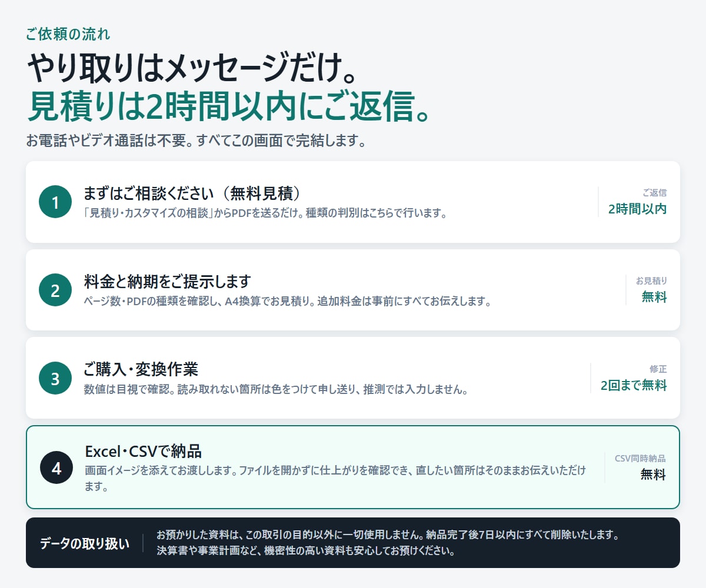Click the 'データの取り扱い' heading in dark banner
Viewport: 706px width, 588px height.
click(x=85, y=543)
